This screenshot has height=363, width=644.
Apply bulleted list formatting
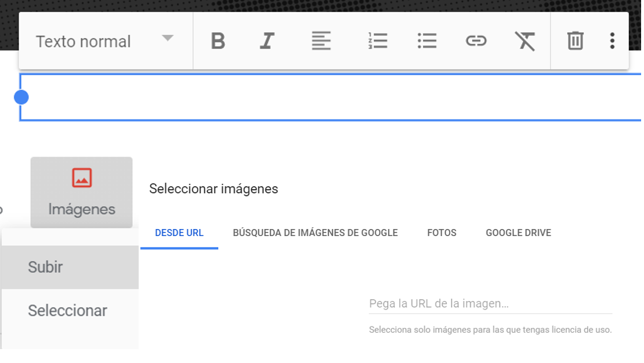coord(427,41)
